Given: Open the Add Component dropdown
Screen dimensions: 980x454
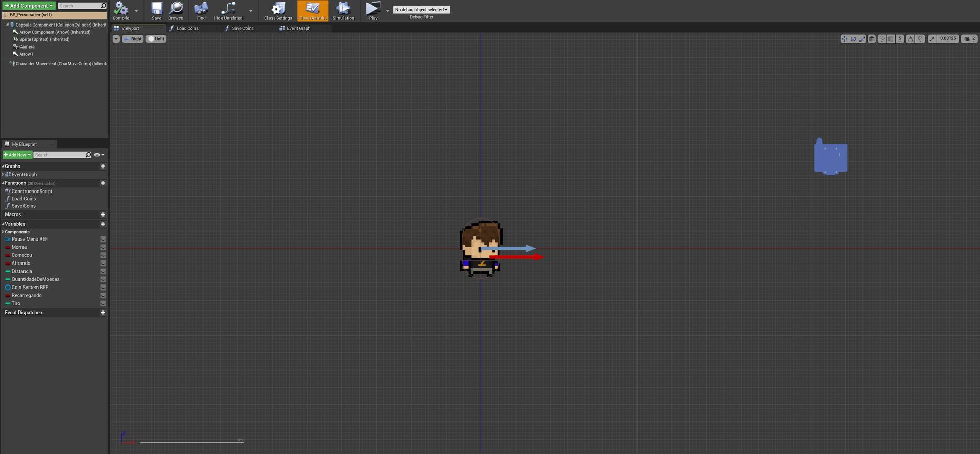Looking at the screenshot, I should (29, 6).
